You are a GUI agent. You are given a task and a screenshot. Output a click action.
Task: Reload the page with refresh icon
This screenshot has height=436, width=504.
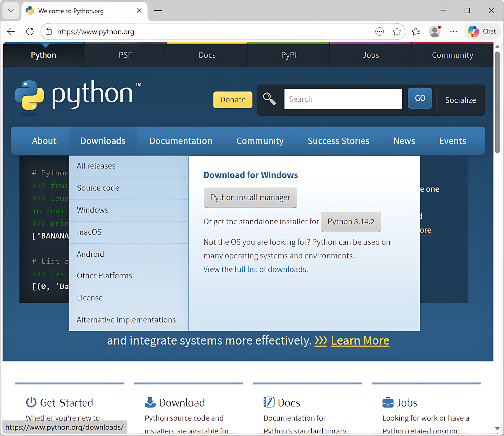point(30,32)
